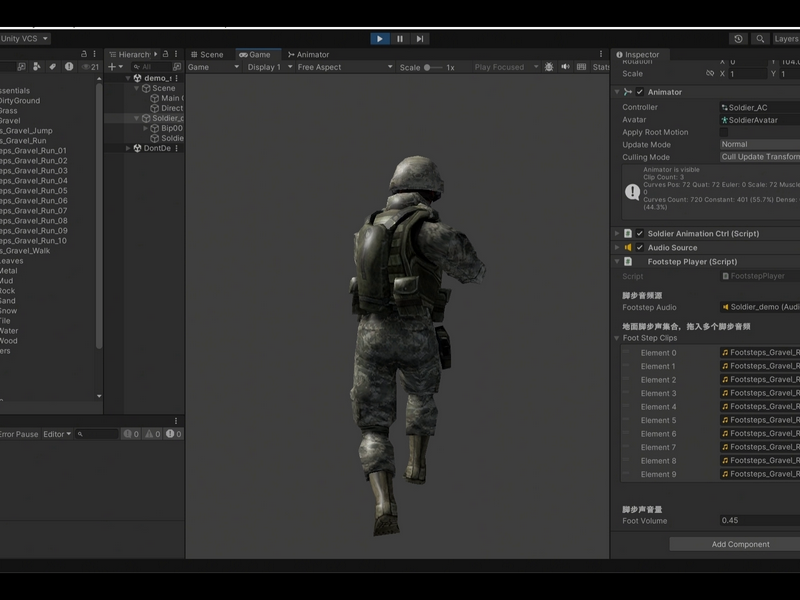800x600 pixels.
Task: Open the demo scene options menu
Action: 177,78
